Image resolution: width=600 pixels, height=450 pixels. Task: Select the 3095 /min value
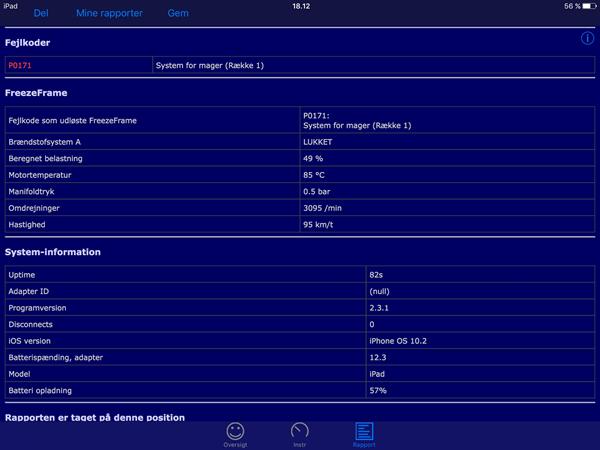tap(323, 208)
